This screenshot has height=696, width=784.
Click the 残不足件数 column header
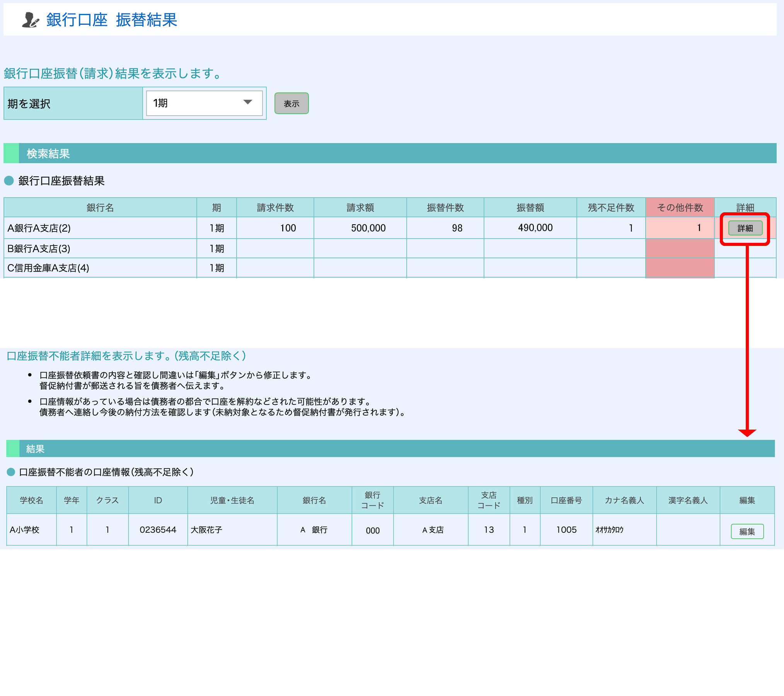coord(611,208)
